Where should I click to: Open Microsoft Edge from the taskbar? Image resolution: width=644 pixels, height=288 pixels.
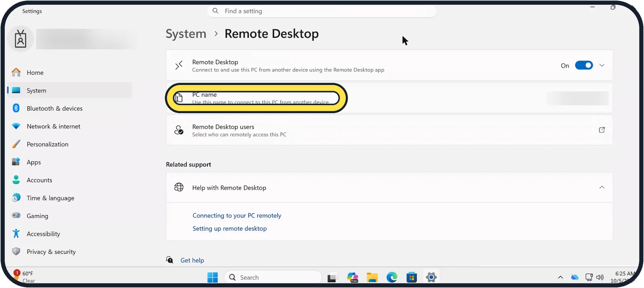click(392, 278)
